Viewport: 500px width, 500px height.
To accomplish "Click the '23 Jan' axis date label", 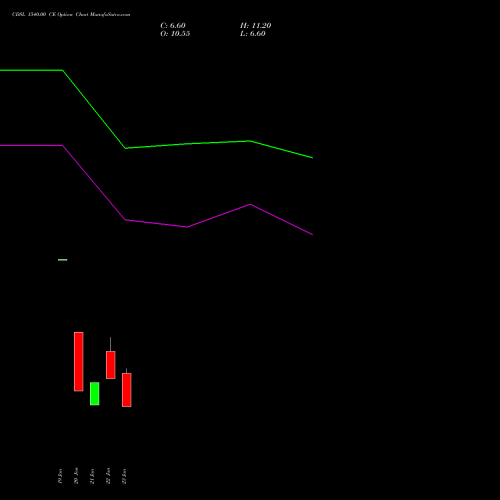I will pyautogui.click(x=124, y=476).
